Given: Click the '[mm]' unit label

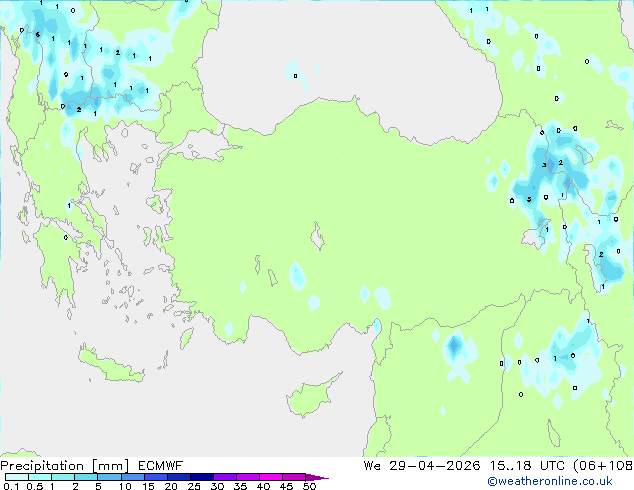Looking at the screenshot, I should [110, 466].
